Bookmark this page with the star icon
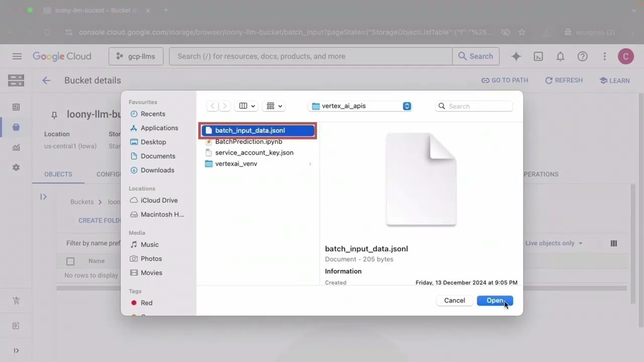This screenshot has height=362, width=644. click(522, 32)
